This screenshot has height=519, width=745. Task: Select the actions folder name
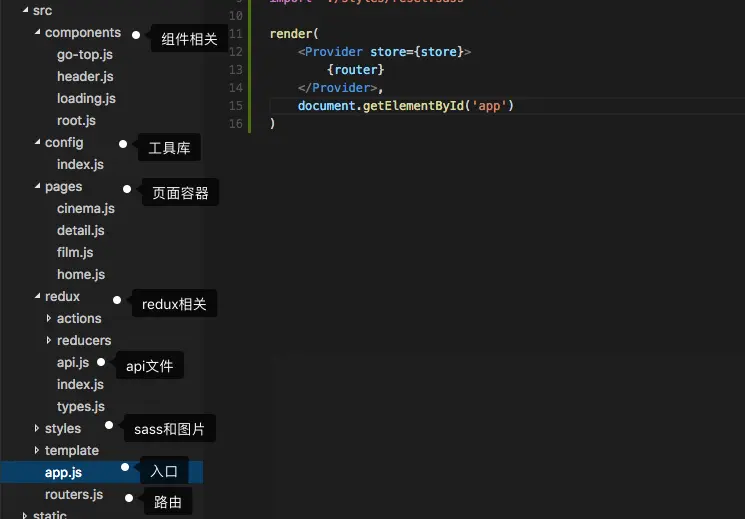(x=79, y=318)
